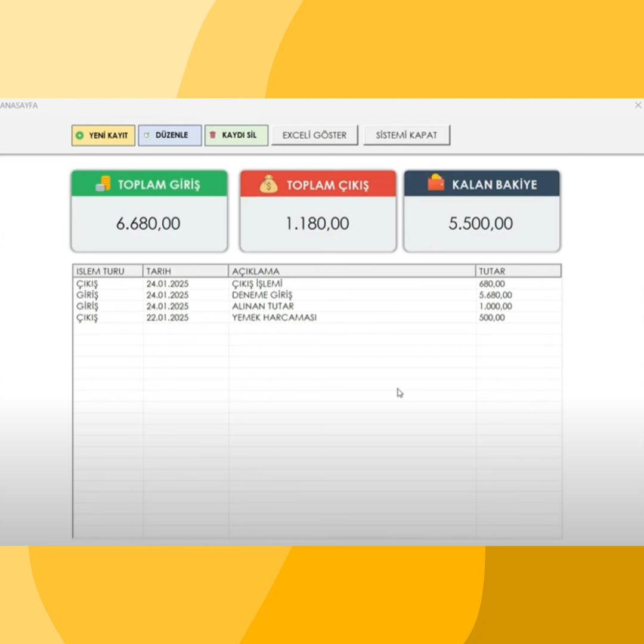Click the 6.680,00 total income value

pyautogui.click(x=148, y=224)
